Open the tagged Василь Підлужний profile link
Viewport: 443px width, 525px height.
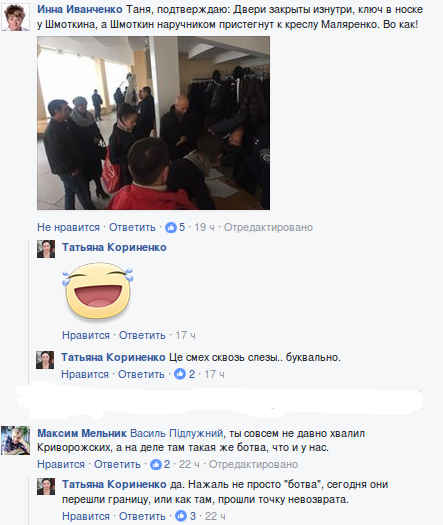(x=176, y=433)
